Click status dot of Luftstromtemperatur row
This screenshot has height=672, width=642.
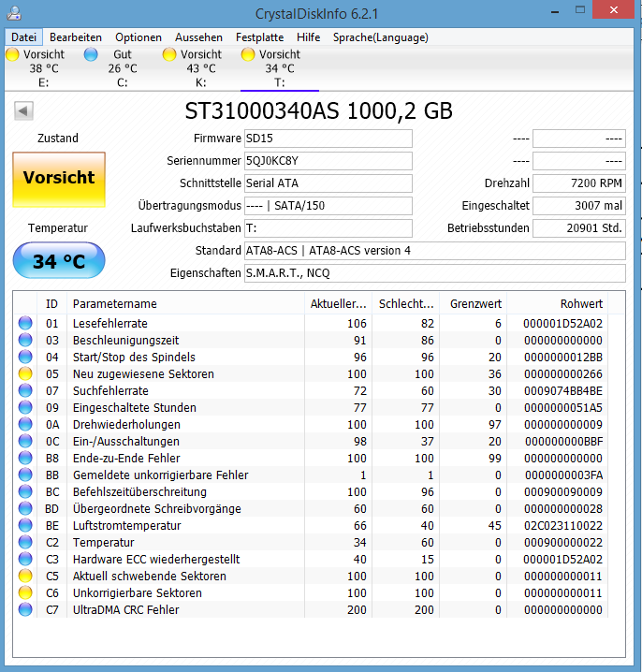[x=25, y=525]
